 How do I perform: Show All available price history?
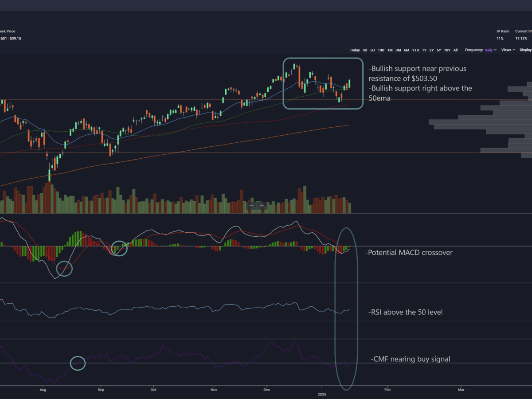click(455, 50)
